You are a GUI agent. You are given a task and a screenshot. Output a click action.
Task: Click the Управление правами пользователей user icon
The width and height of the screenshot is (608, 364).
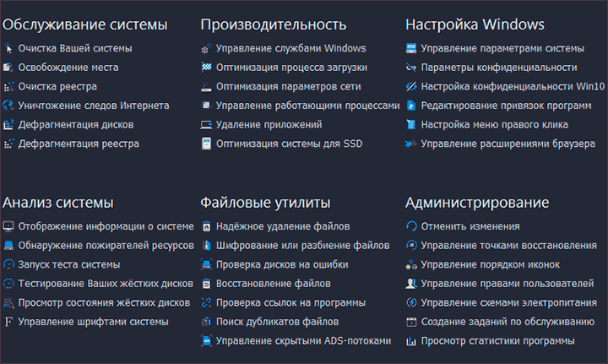[x=411, y=284]
